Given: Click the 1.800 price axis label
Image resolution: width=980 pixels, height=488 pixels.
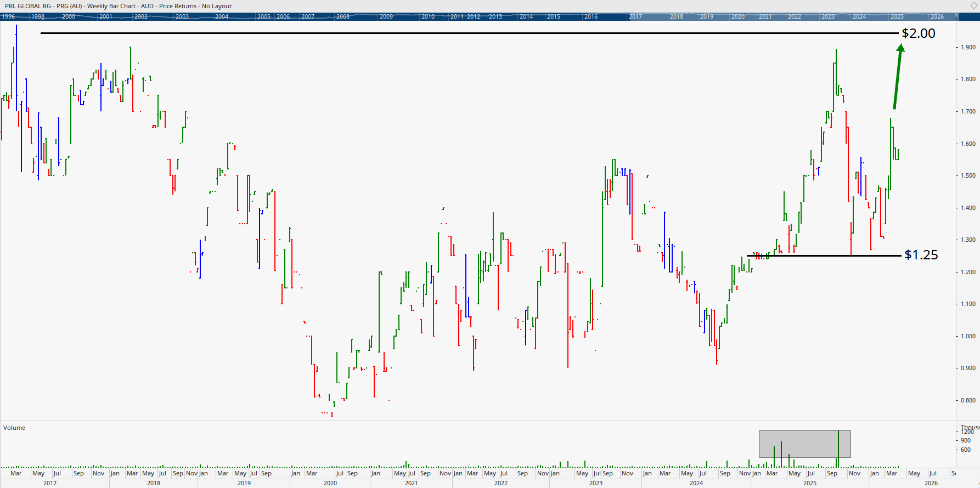Looking at the screenshot, I should pyautogui.click(x=968, y=79).
